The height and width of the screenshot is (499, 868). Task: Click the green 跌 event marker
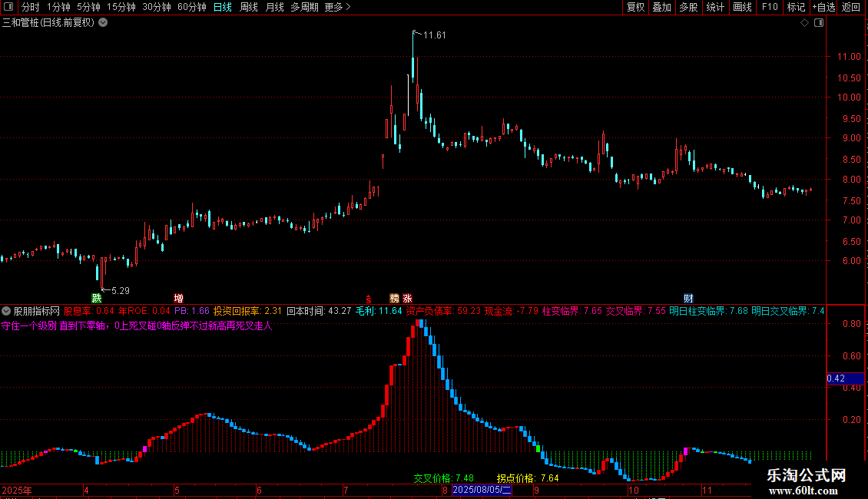click(97, 298)
